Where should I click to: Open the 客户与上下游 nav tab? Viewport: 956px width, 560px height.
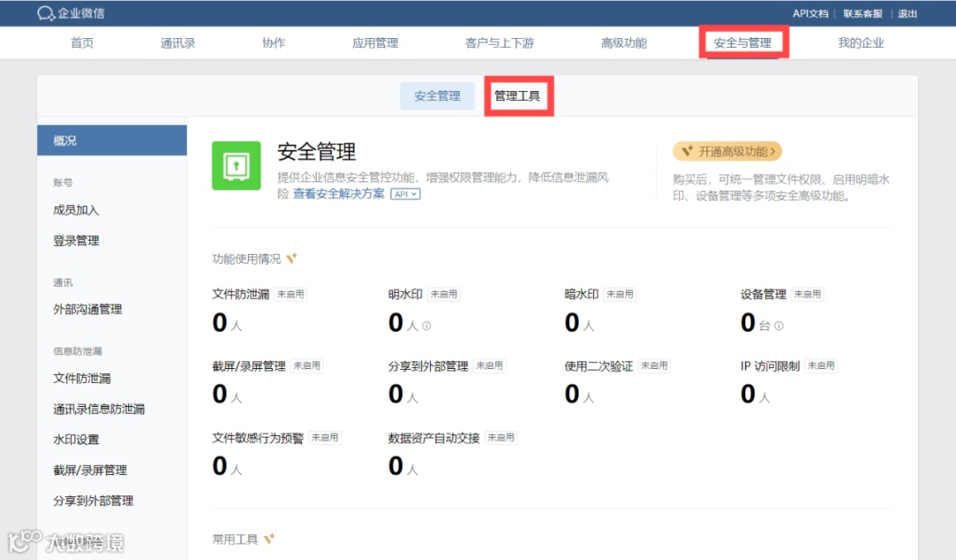pyautogui.click(x=499, y=42)
